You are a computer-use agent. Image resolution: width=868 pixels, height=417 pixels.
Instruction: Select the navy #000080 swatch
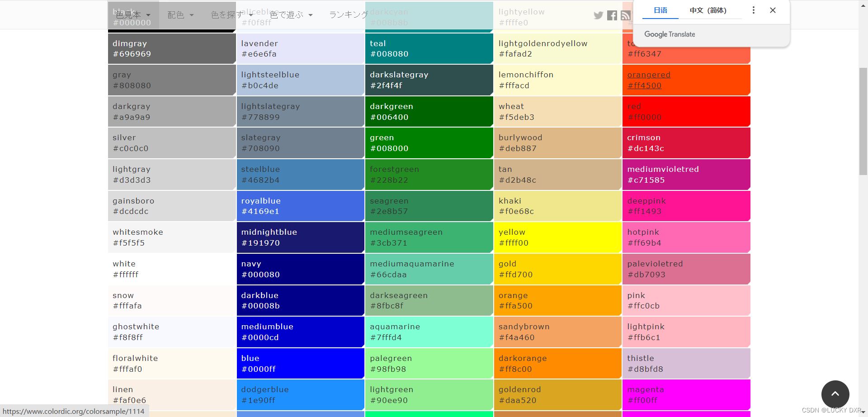(x=301, y=269)
